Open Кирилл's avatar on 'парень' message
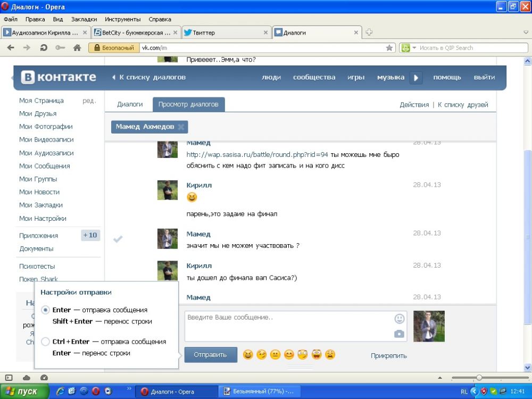Viewport: 532px width, 399px height. tap(168, 190)
